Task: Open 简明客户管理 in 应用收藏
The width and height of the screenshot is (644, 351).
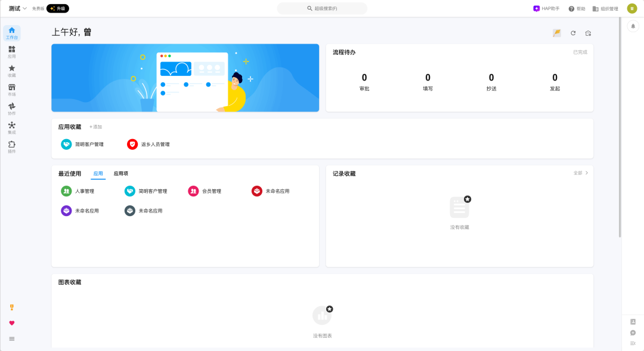Action: [x=82, y=144]
